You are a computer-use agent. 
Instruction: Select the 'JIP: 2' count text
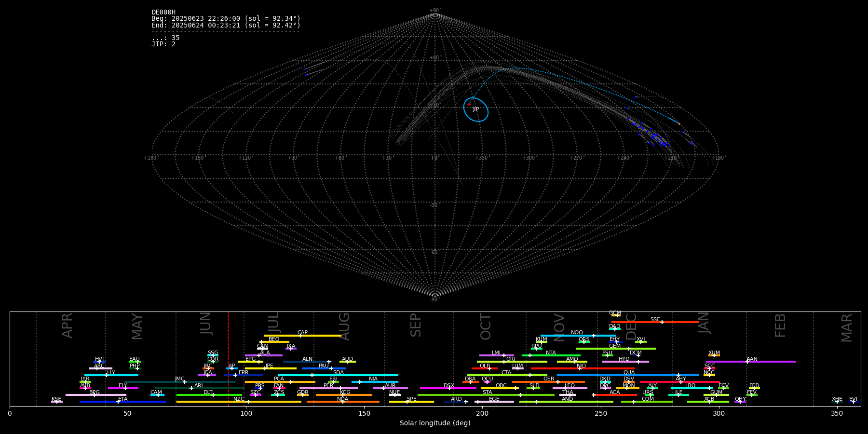[163, 44]
